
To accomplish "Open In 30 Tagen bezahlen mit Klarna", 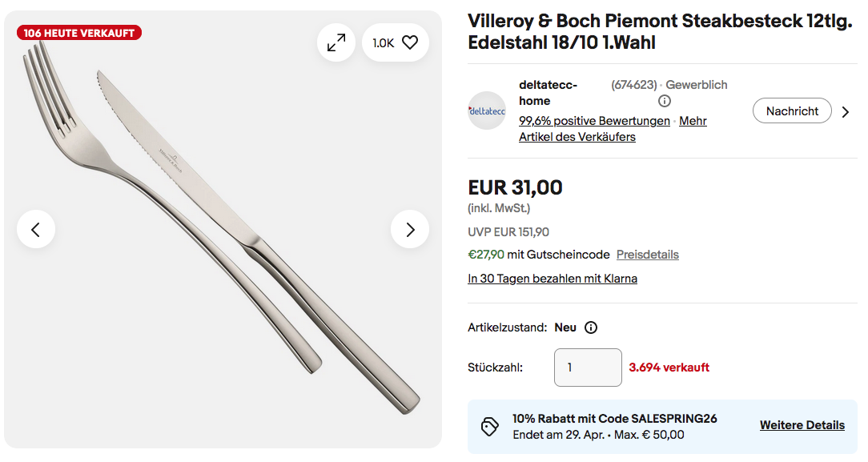I will 553,279.
